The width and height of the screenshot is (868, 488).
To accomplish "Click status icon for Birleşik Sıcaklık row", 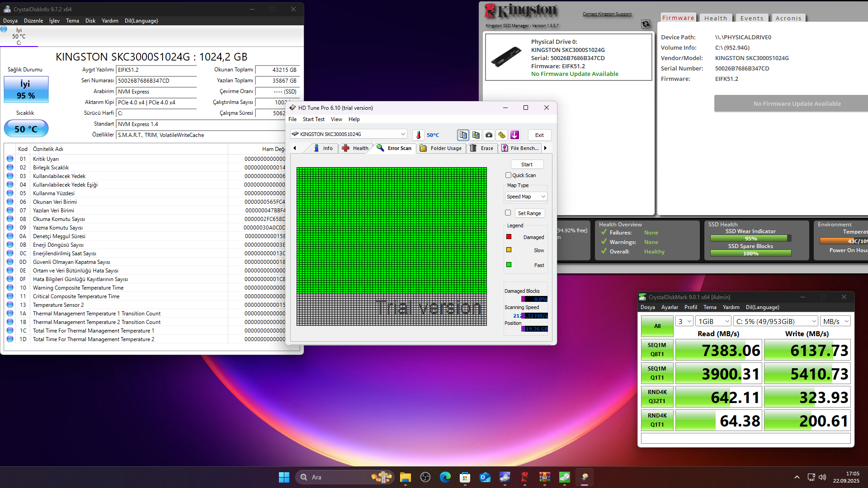I will click(10, 168).
